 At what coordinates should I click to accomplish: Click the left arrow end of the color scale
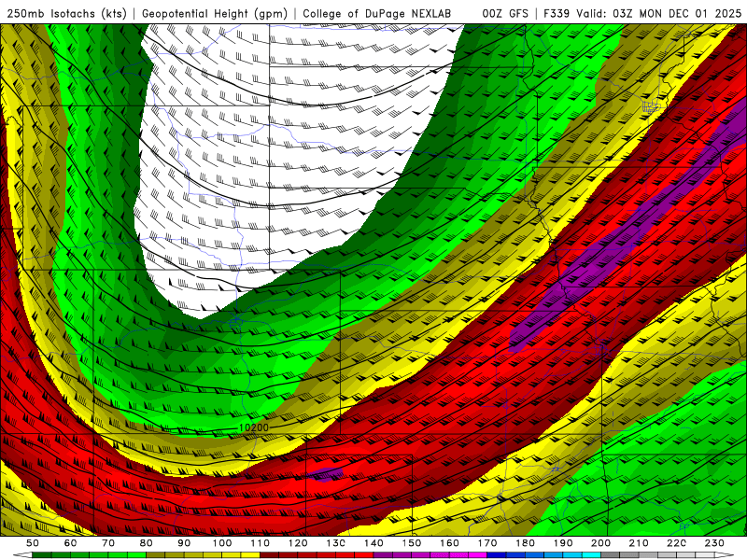(x=21, y=555)
